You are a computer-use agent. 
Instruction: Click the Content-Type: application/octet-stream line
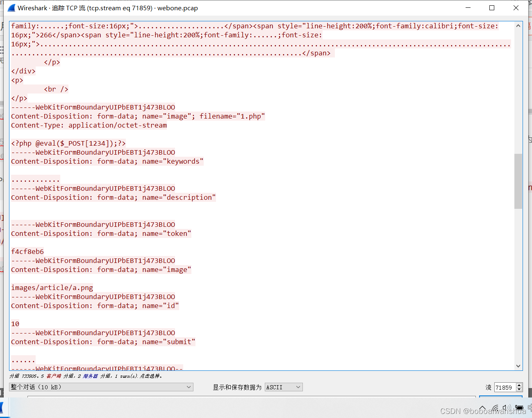[89, 125]
